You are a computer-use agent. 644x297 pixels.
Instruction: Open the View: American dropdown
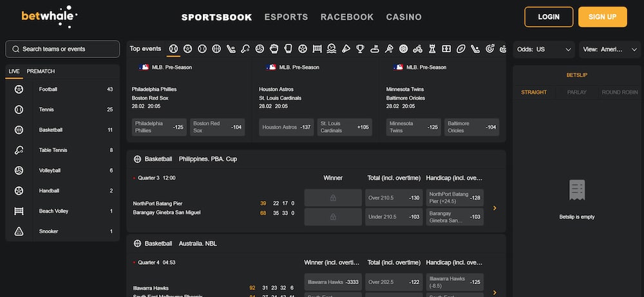point(610,50)
